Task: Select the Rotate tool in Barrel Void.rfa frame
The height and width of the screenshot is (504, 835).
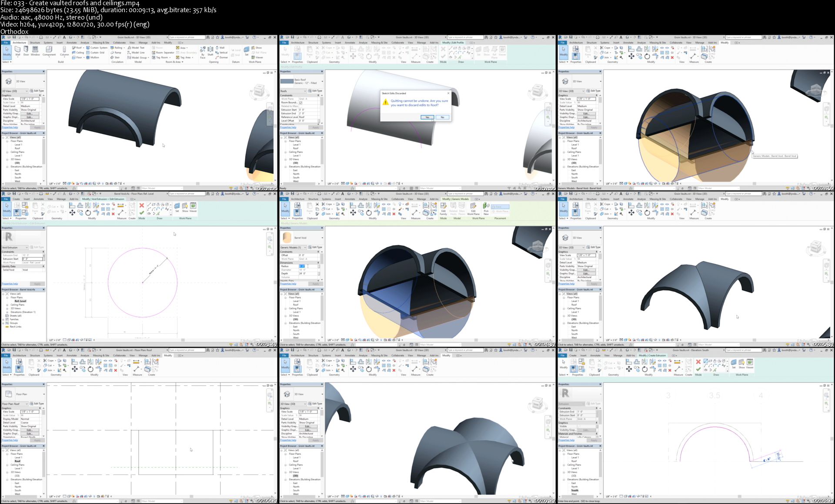Action: point(88,212)
